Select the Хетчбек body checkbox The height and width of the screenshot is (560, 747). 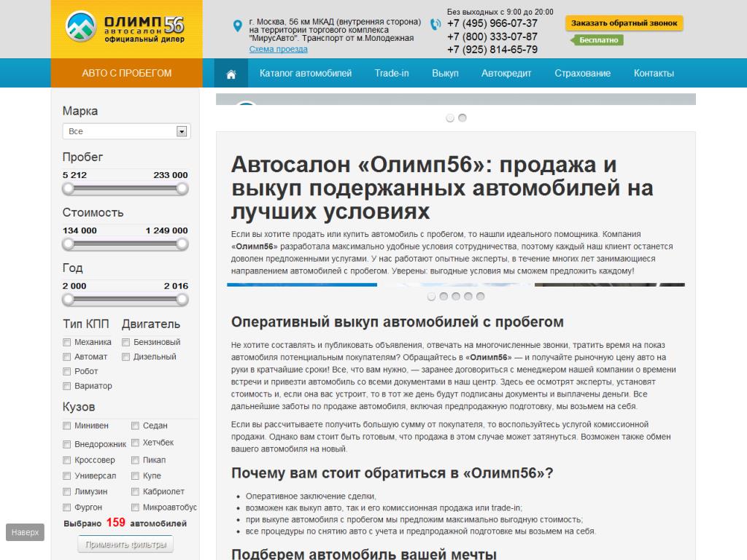coord(135,443)
